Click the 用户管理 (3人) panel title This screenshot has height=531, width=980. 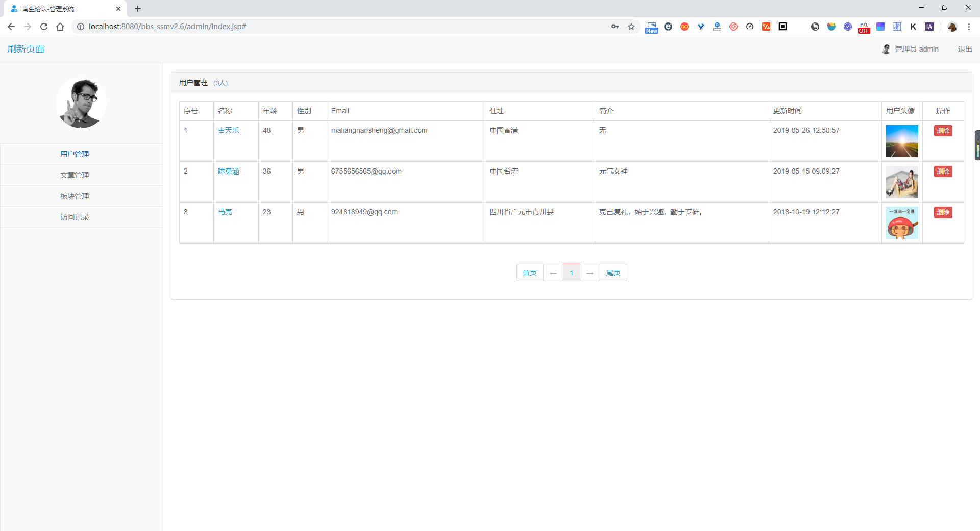(204, 83)
